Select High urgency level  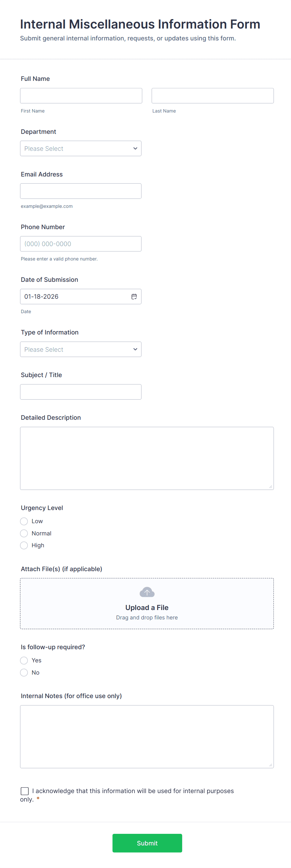(24, 545)
